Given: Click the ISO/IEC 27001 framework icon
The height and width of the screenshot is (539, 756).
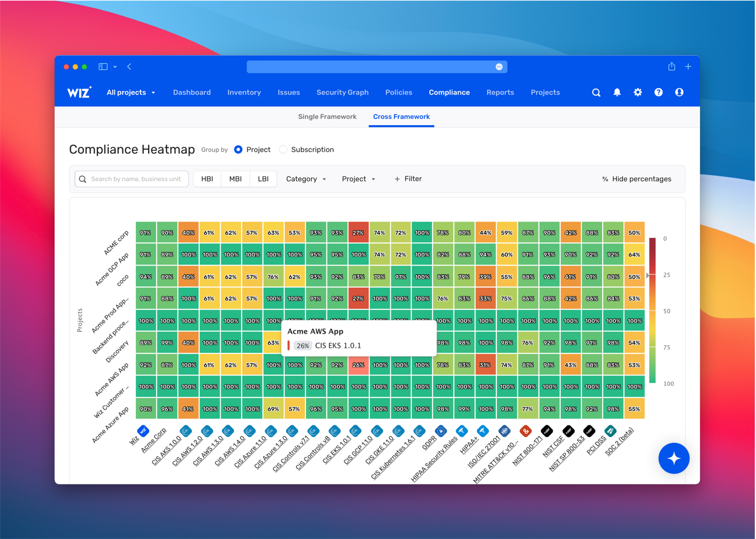Looking at the screenshot, I should point(504,431).
